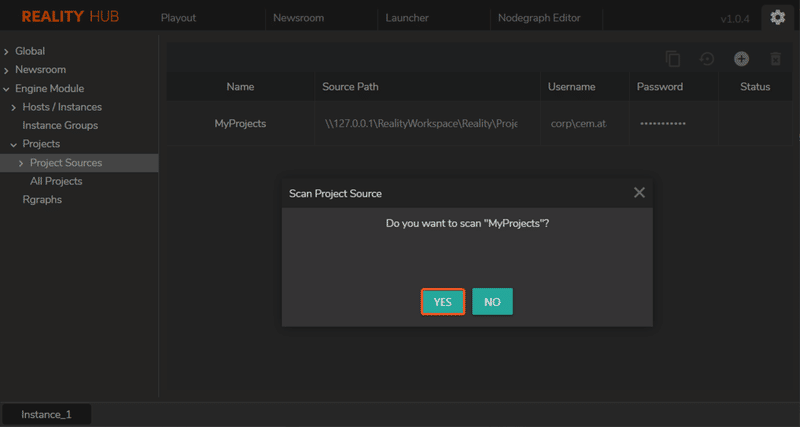Click the Name column header
This screenshot has height=427, width=800.
pyautogui.click(x=240, y=87)
